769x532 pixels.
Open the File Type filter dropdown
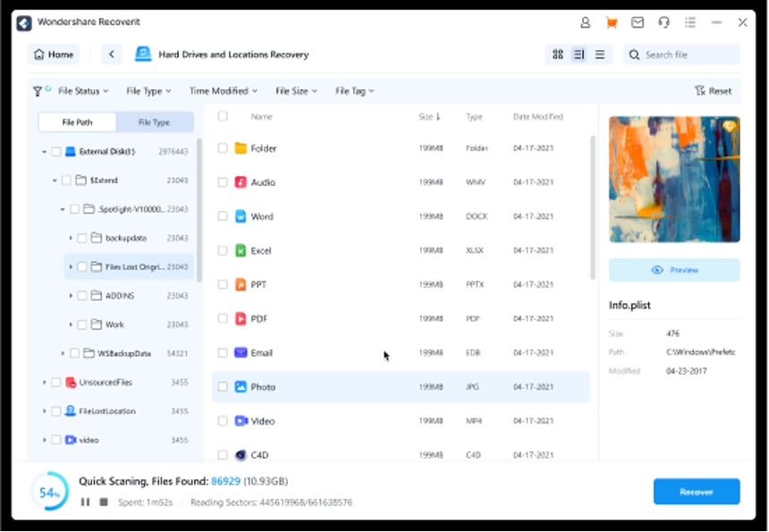(148, 91)
